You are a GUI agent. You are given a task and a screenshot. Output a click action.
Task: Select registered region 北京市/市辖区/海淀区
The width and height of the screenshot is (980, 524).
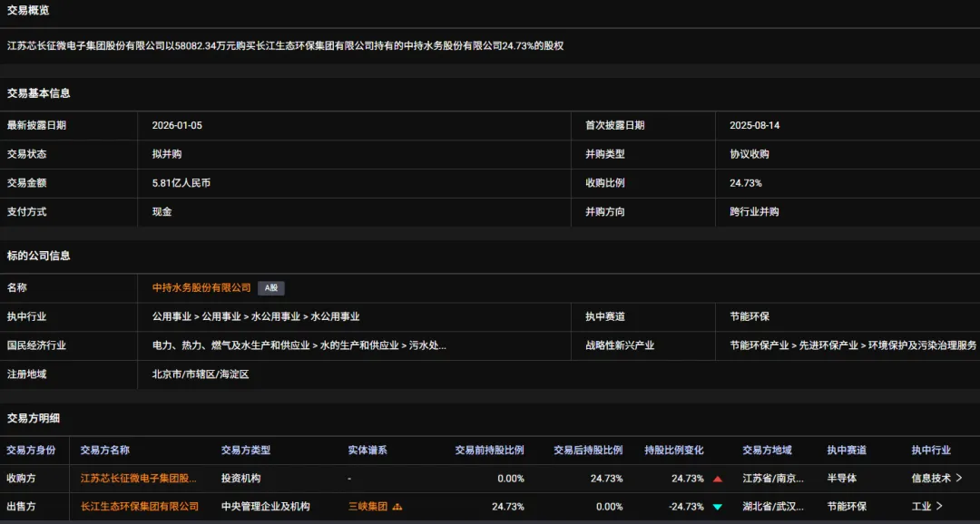(x=201, y=374)
